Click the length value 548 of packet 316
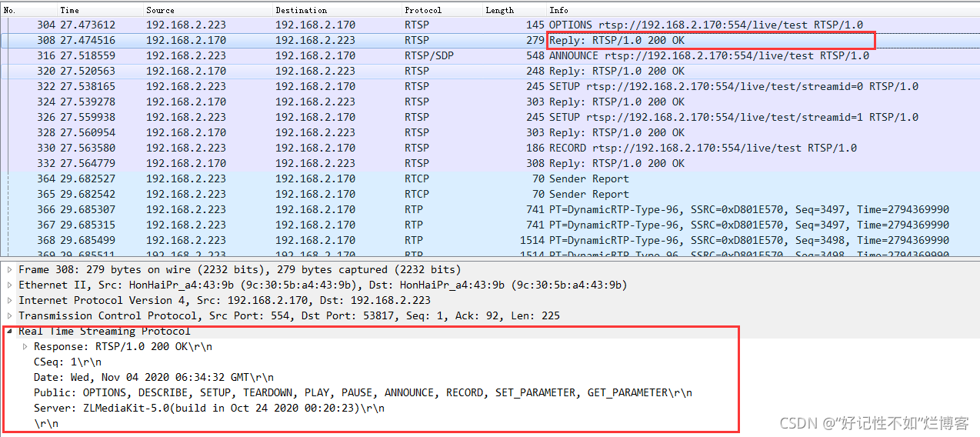Screen dimensions: 980x437 click(x=535, y=55)
